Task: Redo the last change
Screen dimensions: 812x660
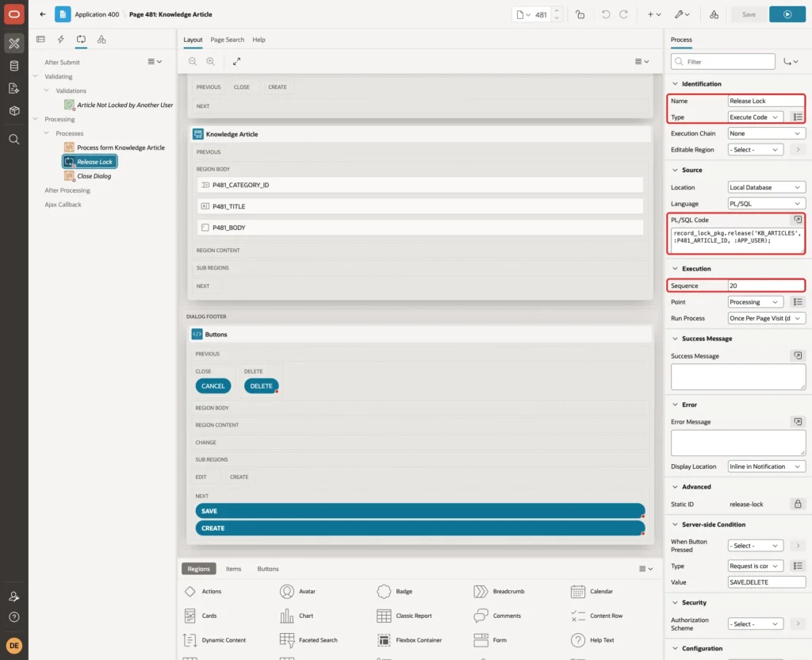Action: [623, 14]
